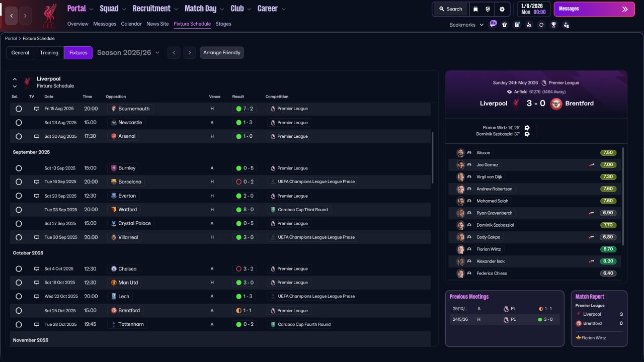Click the Bournemouth club badge
644x362 pixels.
pyautogui.click(x=113, y=109)
